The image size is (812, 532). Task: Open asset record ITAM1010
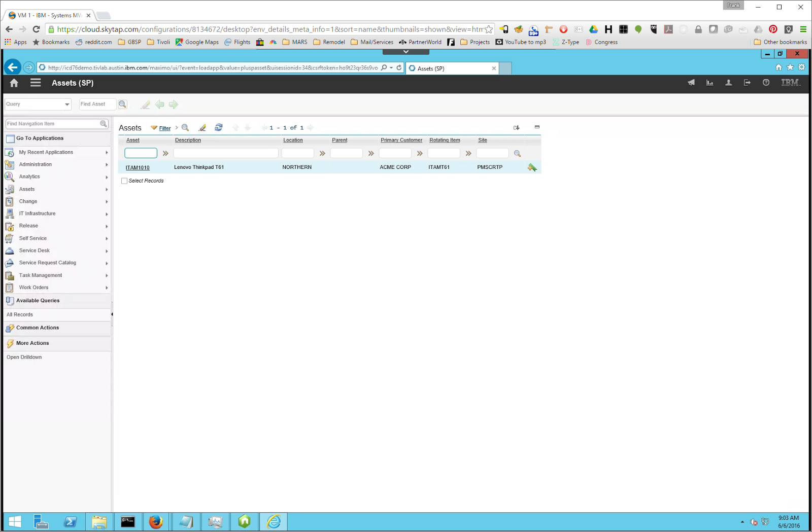pos(138,167)
